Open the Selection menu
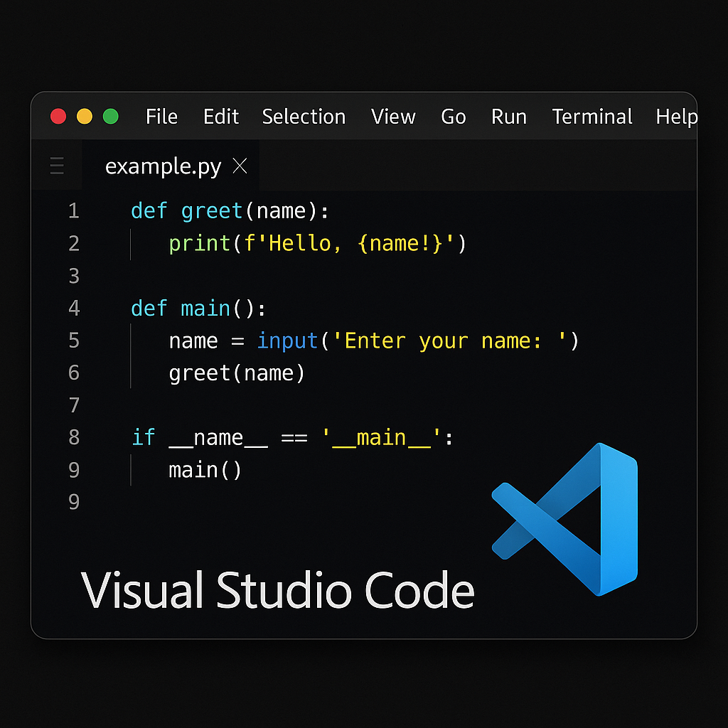Image resolution: width=728 pixels, height=728 pixels. 304,117
